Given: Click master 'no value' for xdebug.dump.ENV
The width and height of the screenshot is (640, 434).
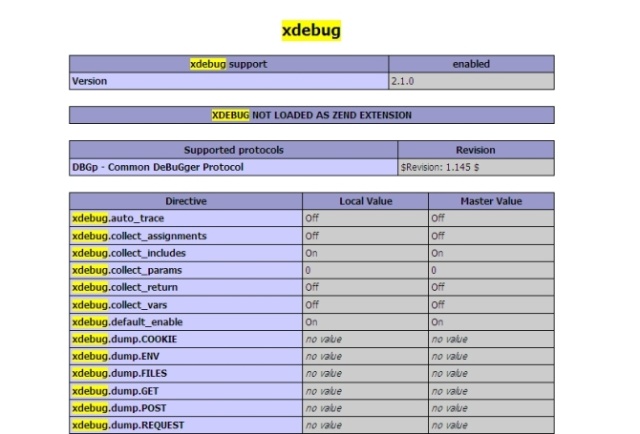Looking at the screenshot, I should click(x=491, y=356).
